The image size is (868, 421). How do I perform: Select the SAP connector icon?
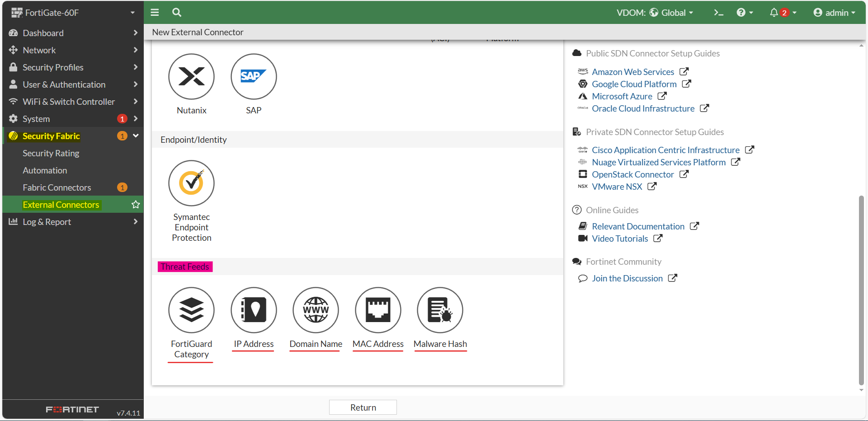254,76
